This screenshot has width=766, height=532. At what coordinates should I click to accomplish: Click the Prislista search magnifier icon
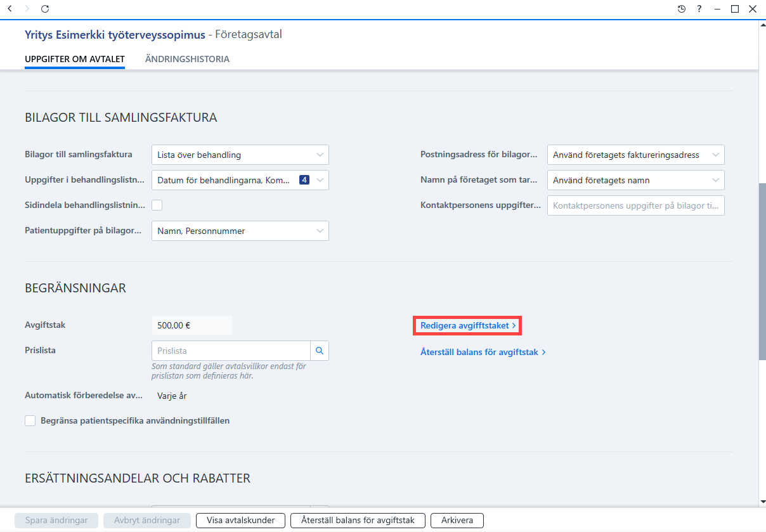[x=320, y=351]
